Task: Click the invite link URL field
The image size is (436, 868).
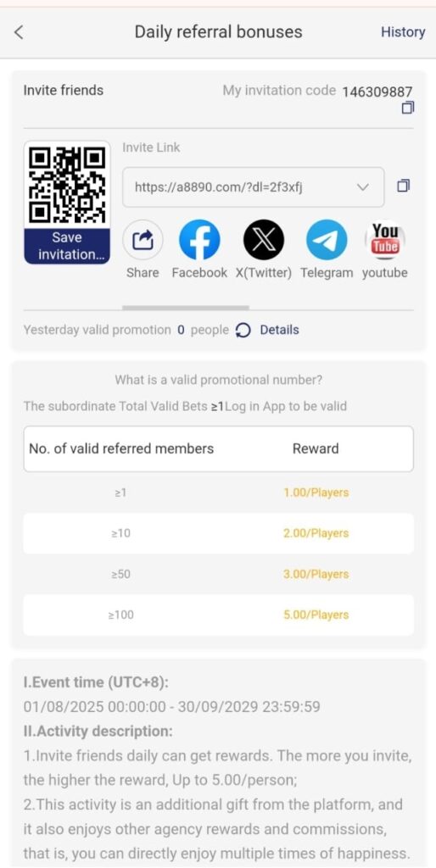Action: click(253, 187)
